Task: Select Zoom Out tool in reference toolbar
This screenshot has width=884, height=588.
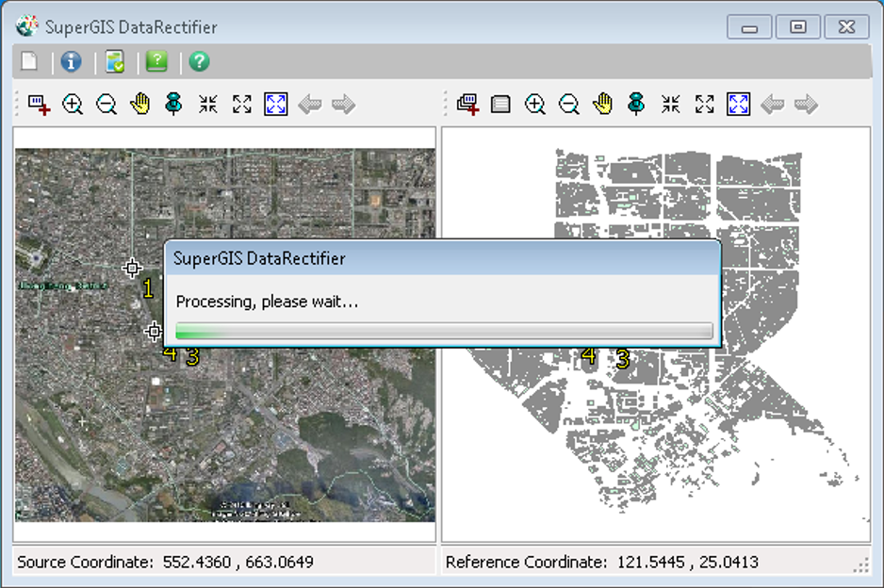Action: 569,105
